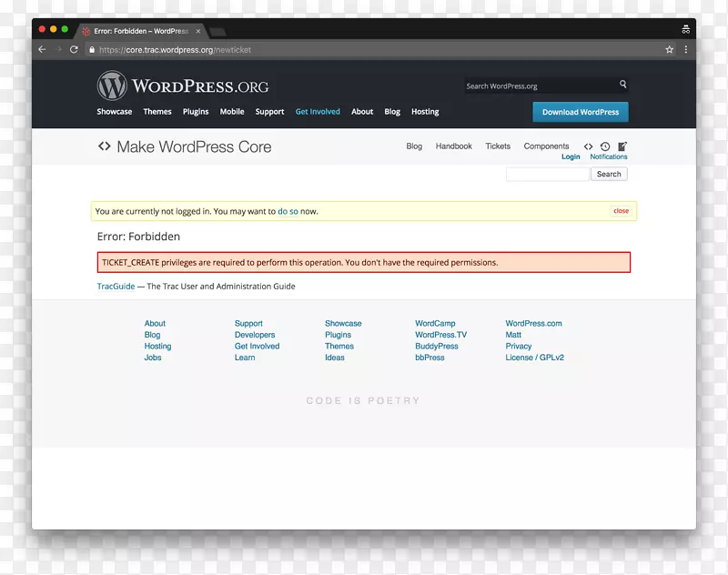Click the padlock site info icon
728x575 pixels.
coord(92,50)
